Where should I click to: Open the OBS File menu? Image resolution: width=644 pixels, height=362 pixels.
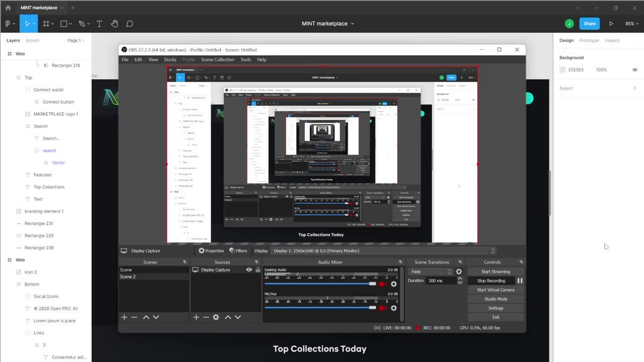pos(125,60)
